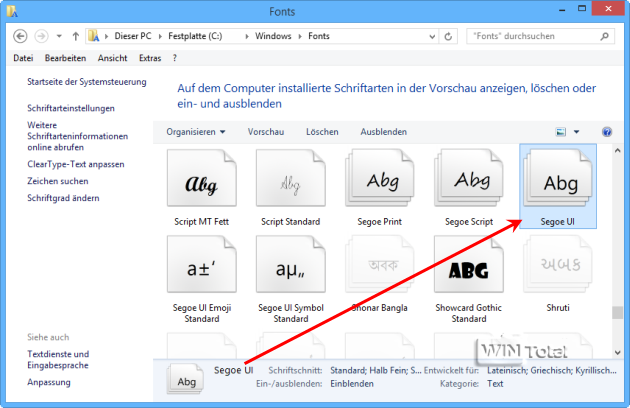Open the ? help menu
Screen dimensions: 630x408
[174, 58]
